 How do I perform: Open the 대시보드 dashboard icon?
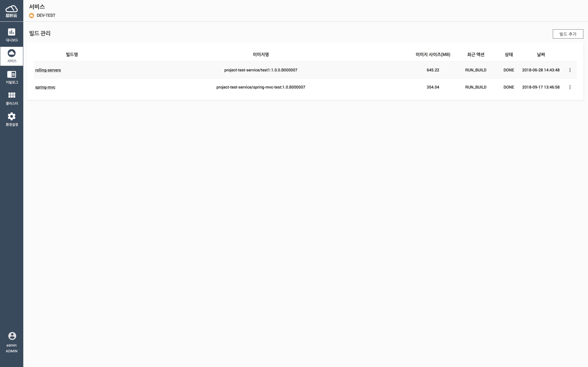pyautogui.click(x=11, y=32)
